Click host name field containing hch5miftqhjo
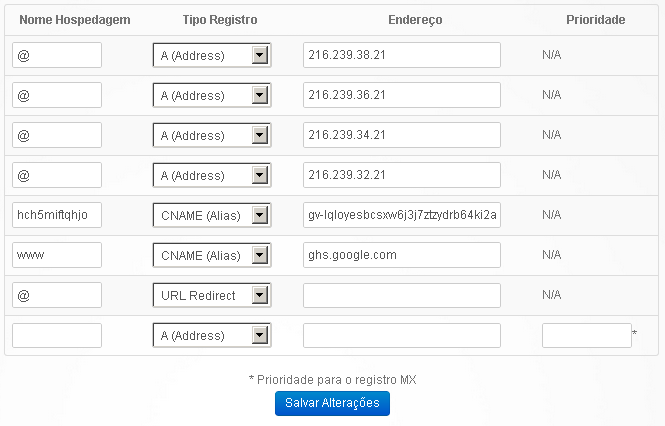 pyautogui.click(x=57, y=215)
